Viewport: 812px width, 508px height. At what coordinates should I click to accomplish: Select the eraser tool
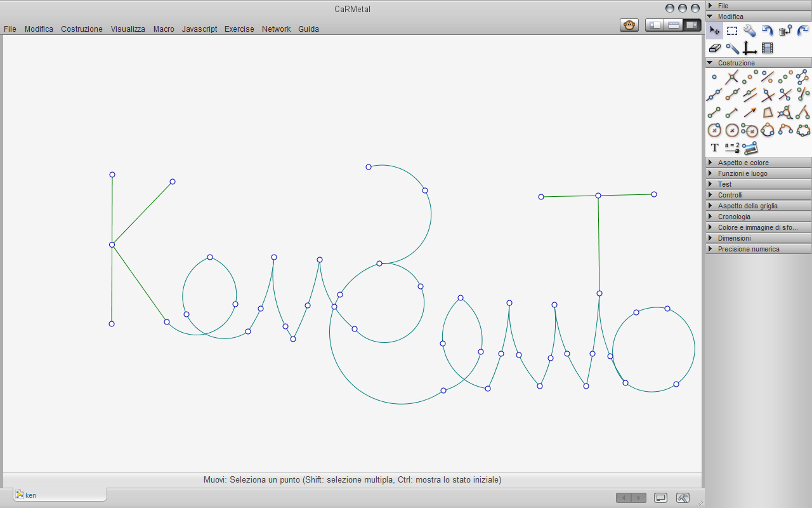(x=714, y=48)
